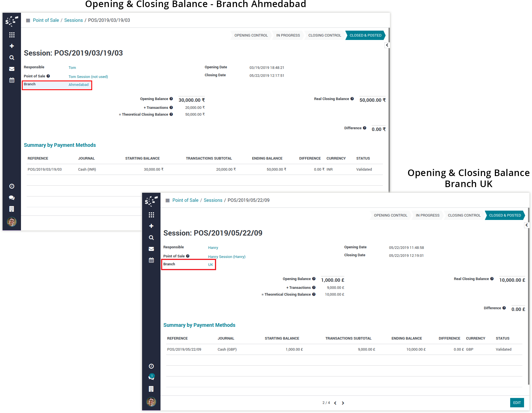Image resolution: width=532 pixels, height=413 pixels.
Task: Click search icon in Hanry session sidebar
Action: coord(151,238)
